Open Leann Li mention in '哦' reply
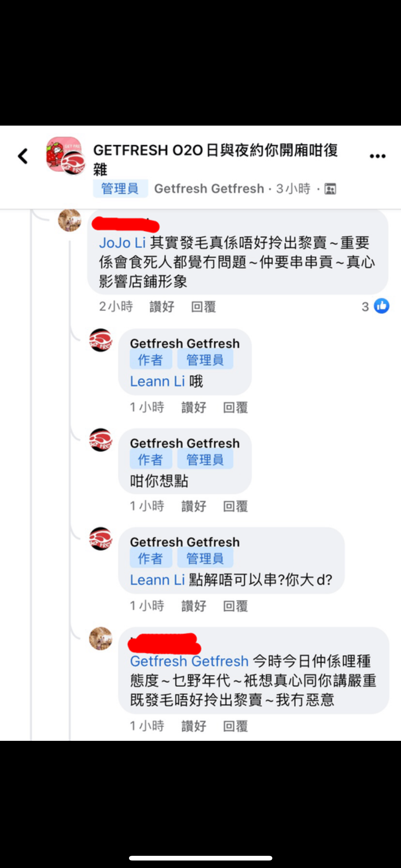 tap(158, 382)
